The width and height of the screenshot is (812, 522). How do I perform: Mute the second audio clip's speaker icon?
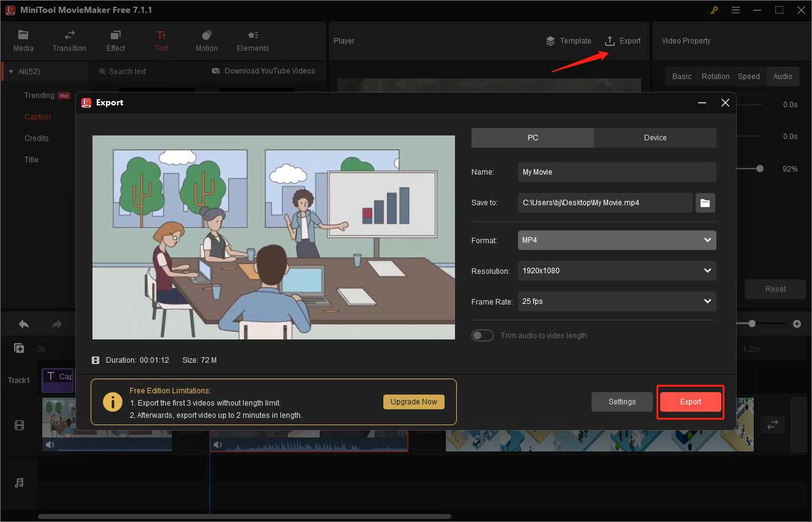(x=217, y=444)
